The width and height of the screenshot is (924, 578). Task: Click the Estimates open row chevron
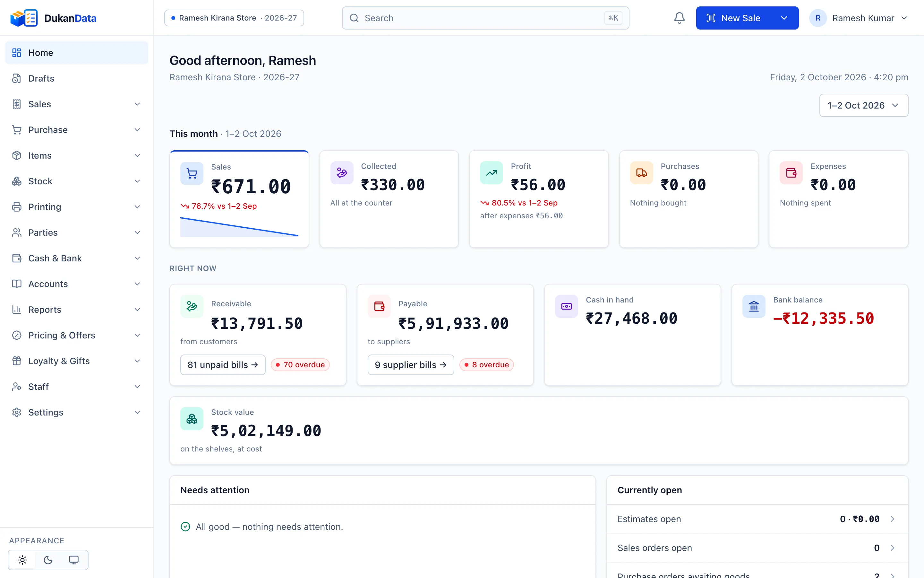(893, 519)
